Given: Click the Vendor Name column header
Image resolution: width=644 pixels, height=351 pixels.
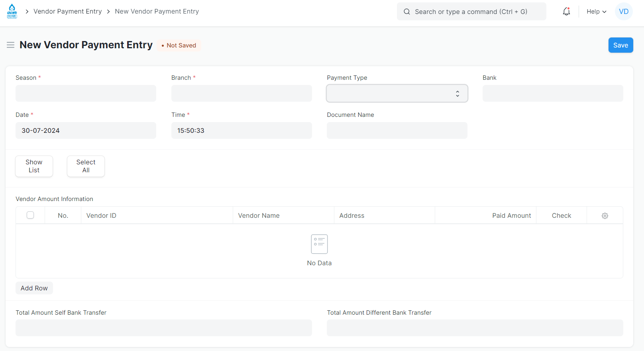Looking at the screenshot, I should point(283,215).
